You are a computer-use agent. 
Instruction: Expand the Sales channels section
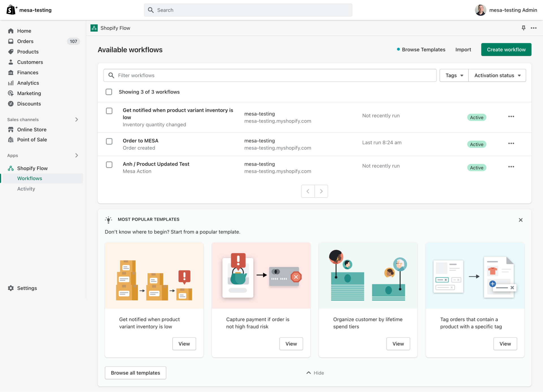tap(76, 120)
